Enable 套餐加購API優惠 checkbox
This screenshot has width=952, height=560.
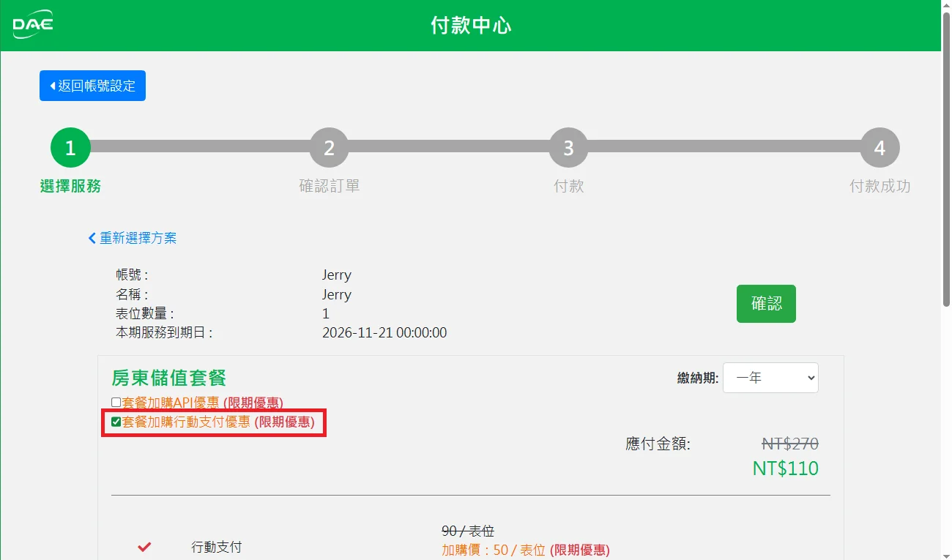click(x=116, y=403)
